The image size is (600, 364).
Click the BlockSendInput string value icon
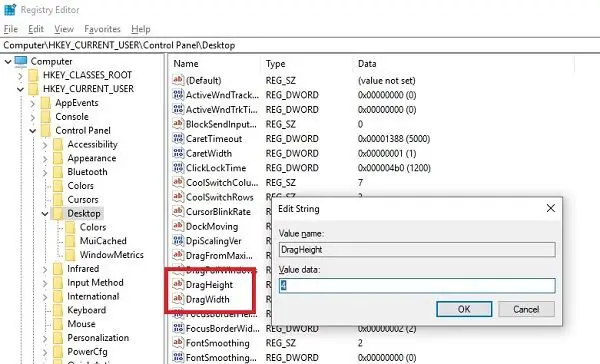pyautogui.click(x=178, y=124)
